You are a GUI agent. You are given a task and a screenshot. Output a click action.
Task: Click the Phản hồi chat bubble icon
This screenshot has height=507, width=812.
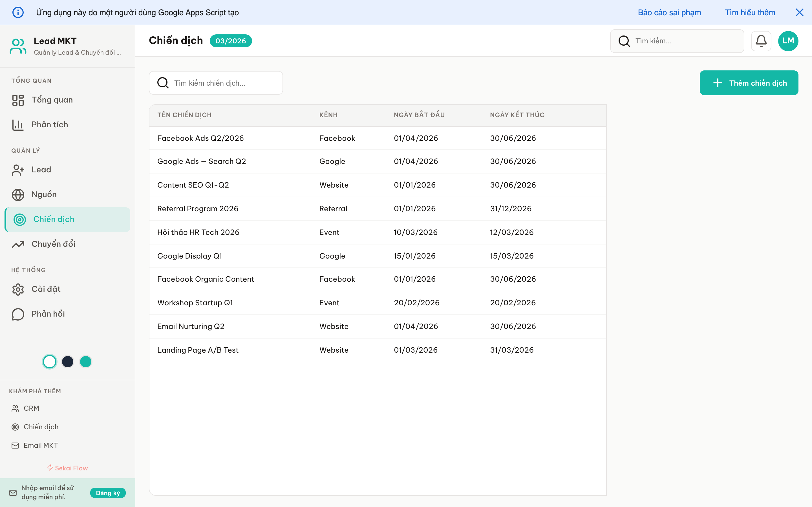click(18, 314)
